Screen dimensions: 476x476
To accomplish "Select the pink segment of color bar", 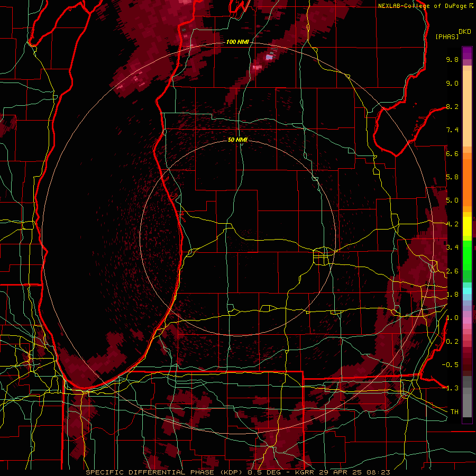I will (467, 320).
